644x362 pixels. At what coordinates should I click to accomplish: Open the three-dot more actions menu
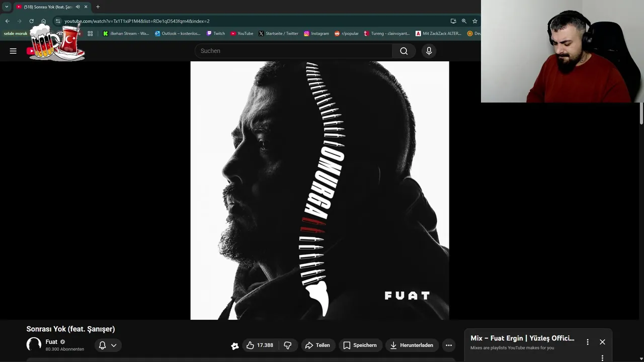coord(449,345)
